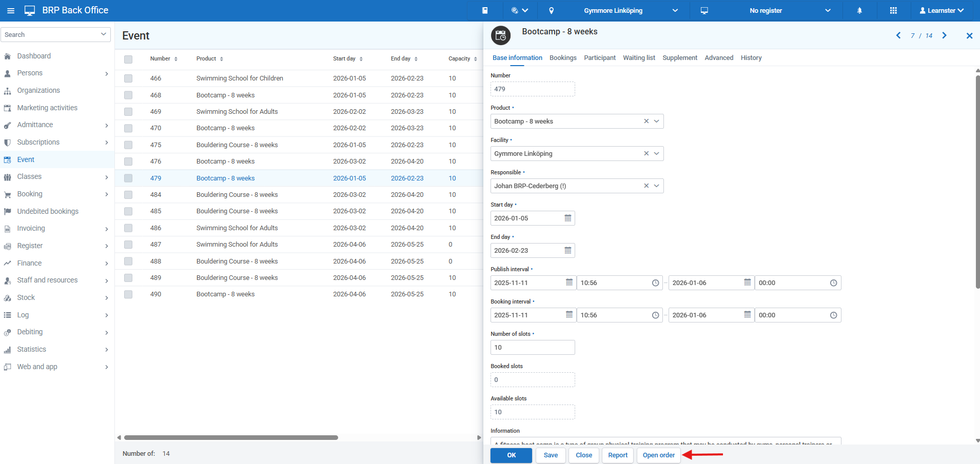980x464 pixels.
Task: Click the horizontal scrollbar under the event table
Action: 231,437
